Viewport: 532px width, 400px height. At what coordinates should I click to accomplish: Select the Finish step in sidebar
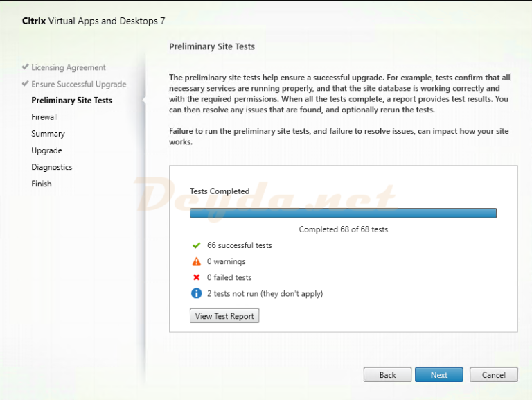(41, 184)
